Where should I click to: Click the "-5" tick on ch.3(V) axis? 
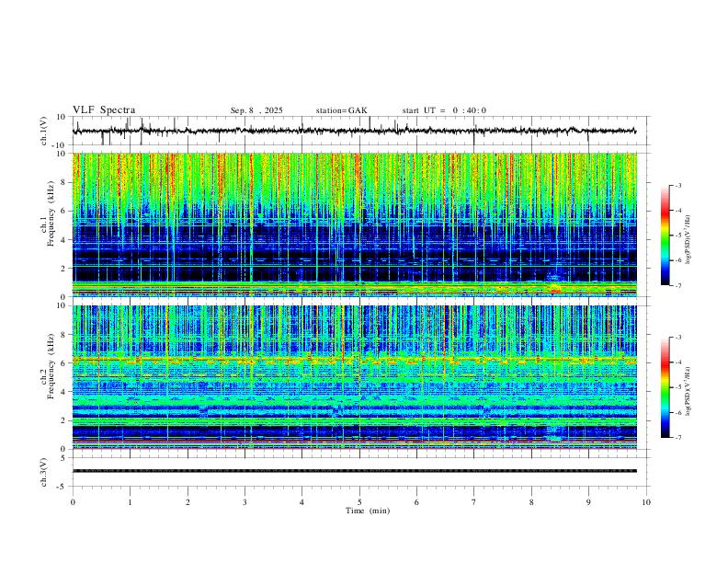pyautogui.click(x=63, y=487)
